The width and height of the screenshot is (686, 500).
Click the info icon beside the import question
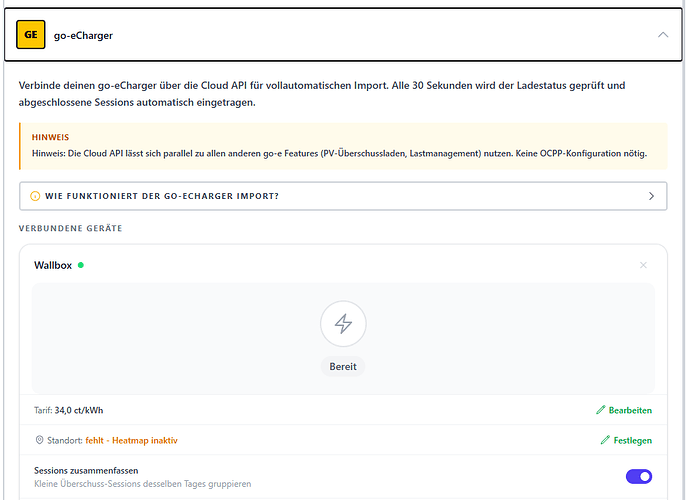click(x=35, y=196)
